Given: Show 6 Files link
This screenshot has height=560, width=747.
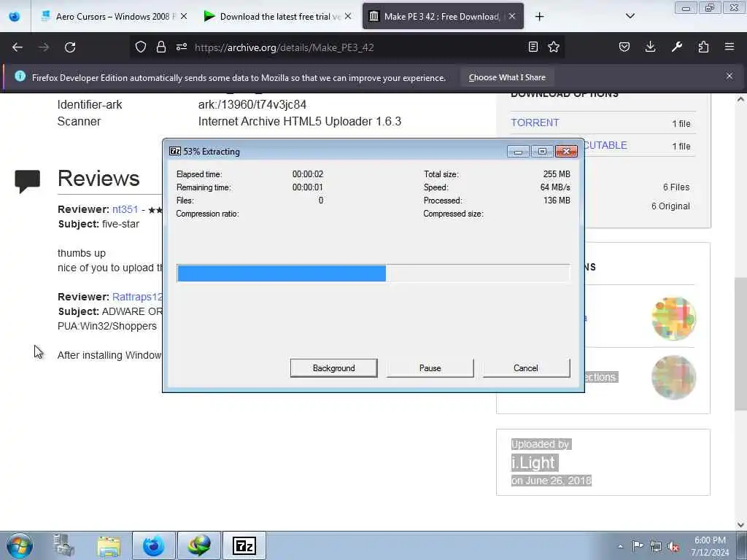Looking at the screenshot, I should 676,187.
